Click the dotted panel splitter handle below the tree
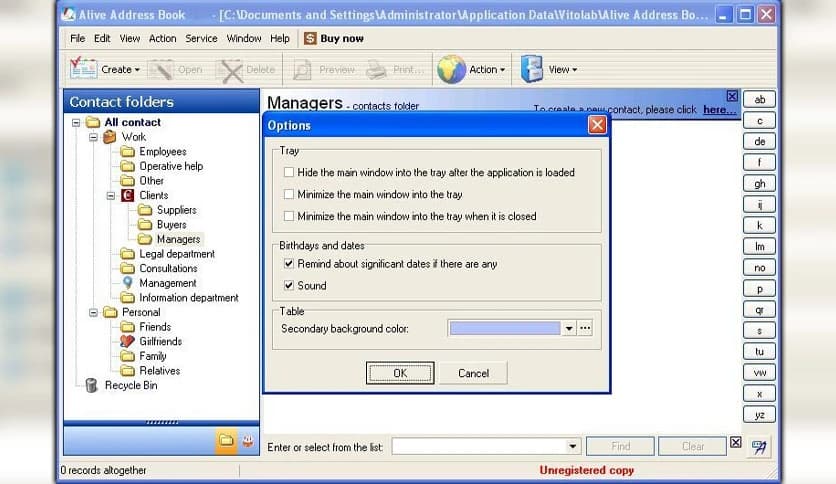The width and height of the screenshot is (836, 484). 162,422
